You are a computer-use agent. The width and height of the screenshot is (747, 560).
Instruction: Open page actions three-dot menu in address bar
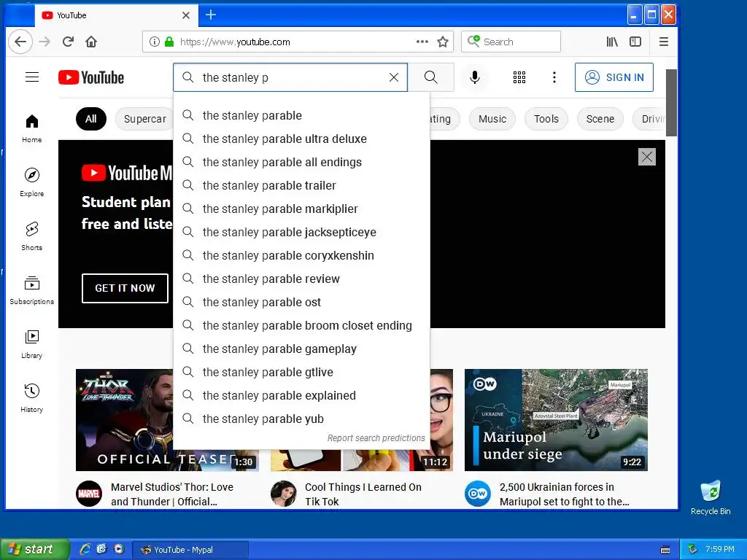click(x=422, y=42)
